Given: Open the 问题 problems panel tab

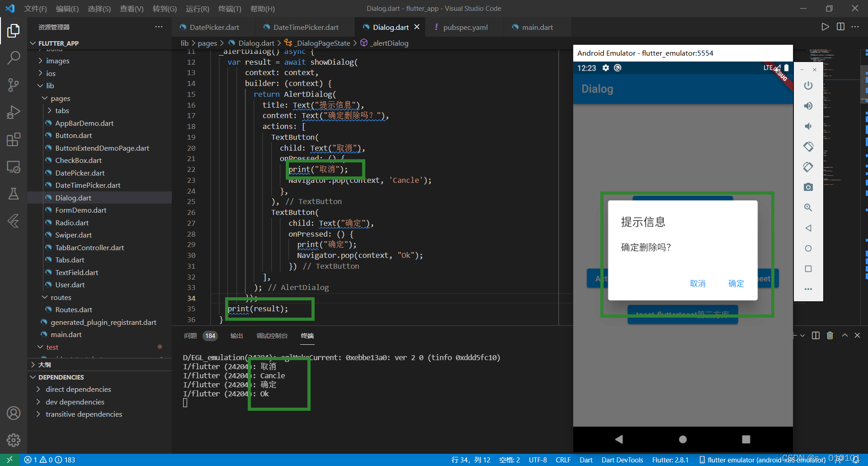Looking at the screenshot, I should [x=190, y=336].
